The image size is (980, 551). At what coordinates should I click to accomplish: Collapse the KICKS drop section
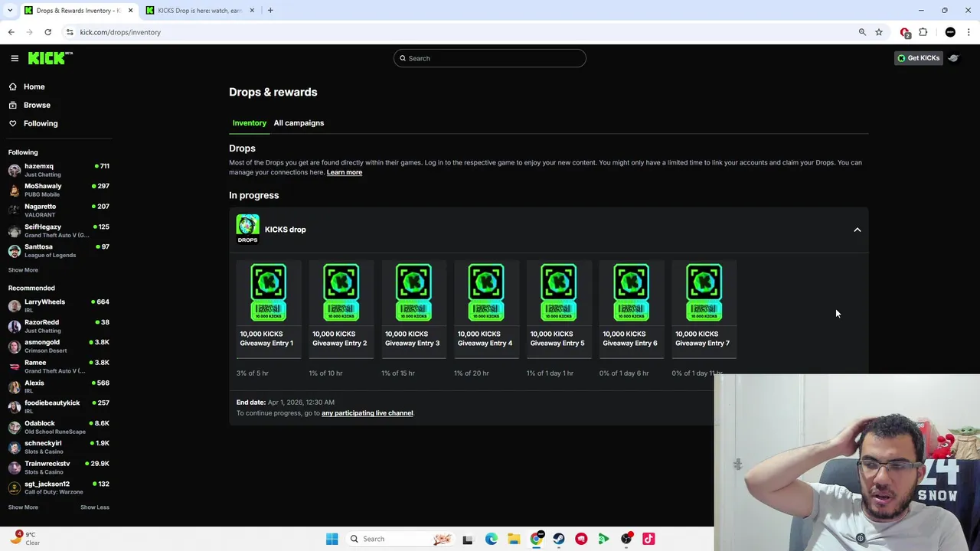click(857, 230)
